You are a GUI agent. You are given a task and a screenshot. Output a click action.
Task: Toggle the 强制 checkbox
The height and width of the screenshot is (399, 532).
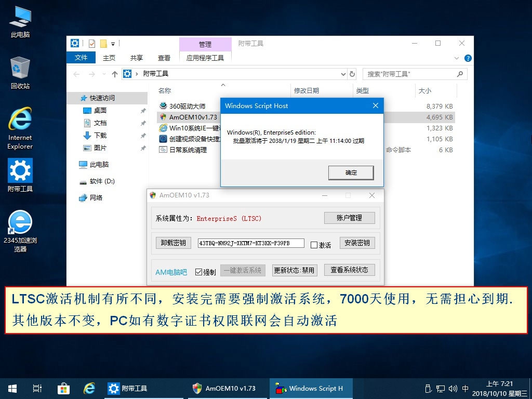click(199, 272)
